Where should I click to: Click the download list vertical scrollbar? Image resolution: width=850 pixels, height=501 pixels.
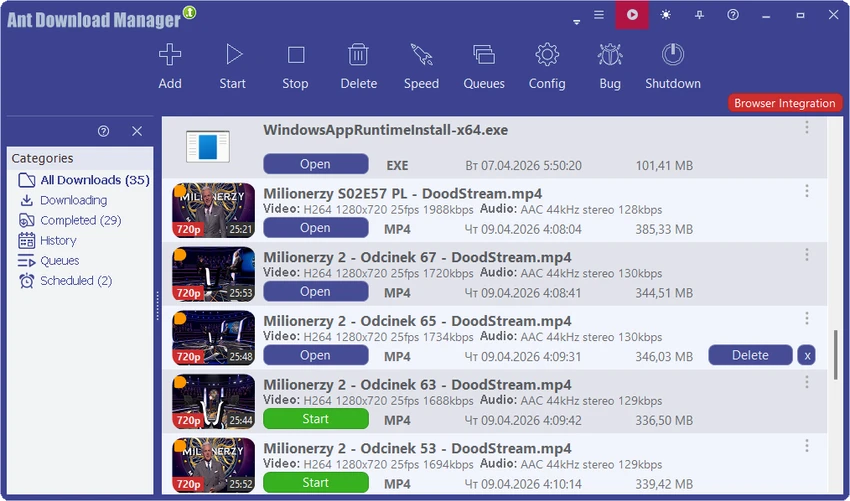tap(835, 355)
